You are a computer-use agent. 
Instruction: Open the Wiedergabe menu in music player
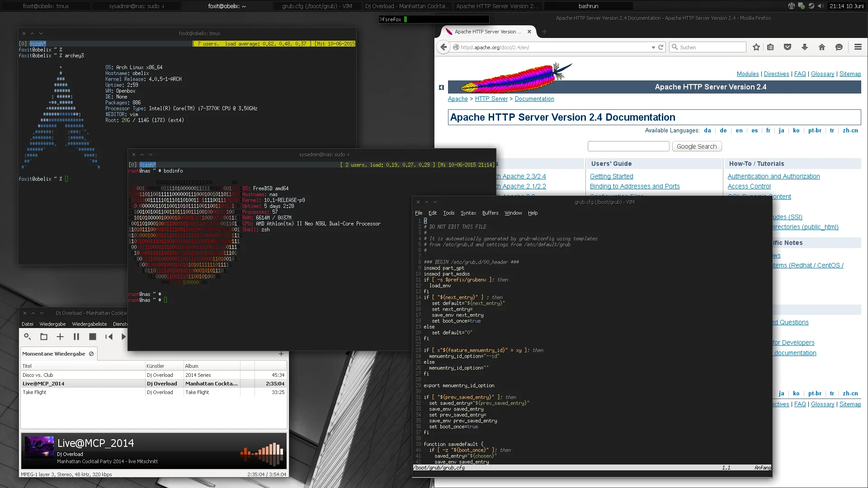[52, 324]
